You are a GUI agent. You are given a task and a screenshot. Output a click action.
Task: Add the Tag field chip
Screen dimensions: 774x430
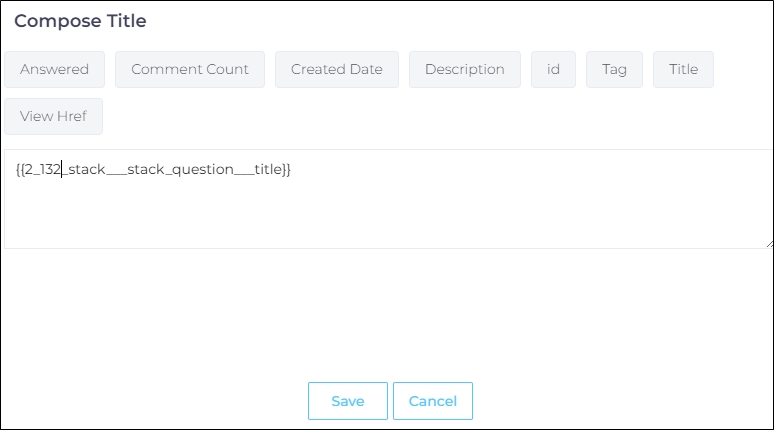614,70
